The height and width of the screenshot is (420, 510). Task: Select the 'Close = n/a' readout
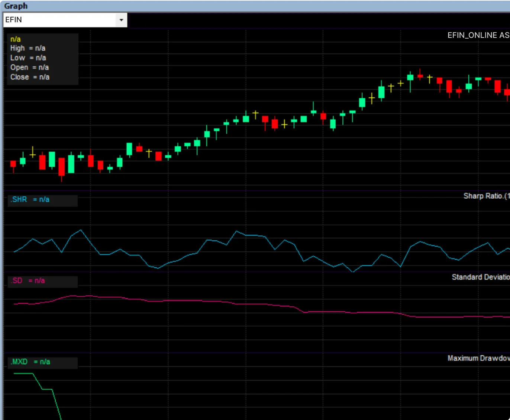[30, 77]
